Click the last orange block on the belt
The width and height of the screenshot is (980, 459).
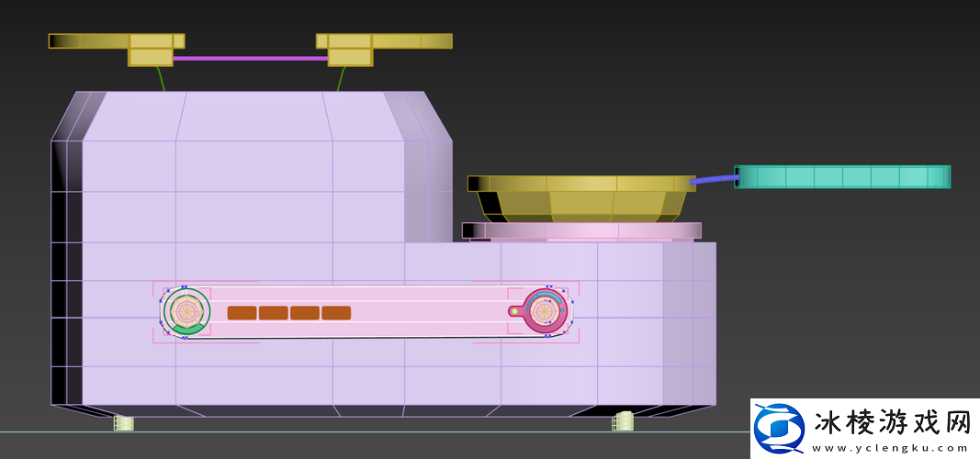coord(336,313)
